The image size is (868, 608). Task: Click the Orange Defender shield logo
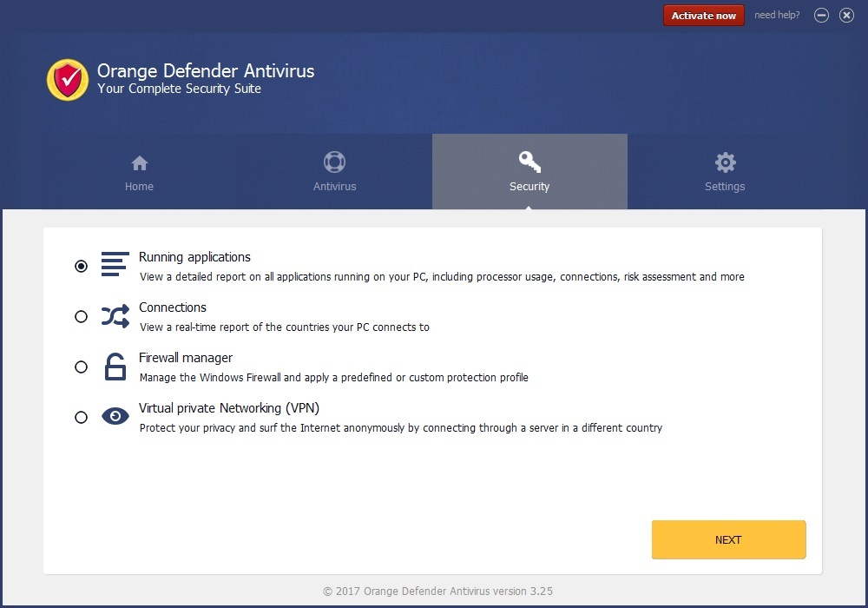click(67, 80)
